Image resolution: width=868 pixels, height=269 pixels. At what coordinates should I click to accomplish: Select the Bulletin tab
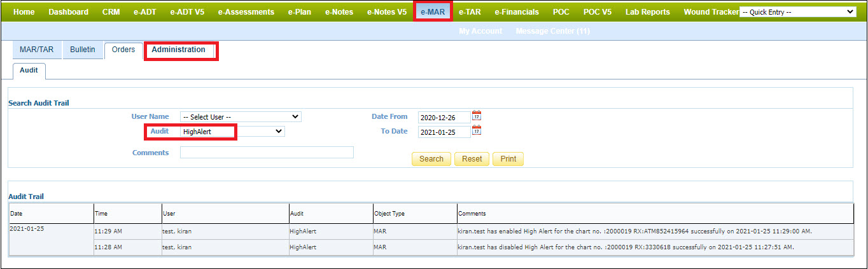(83, 50)
